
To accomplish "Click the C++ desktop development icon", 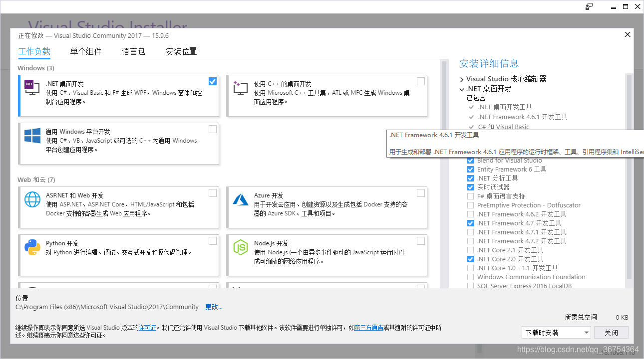I will tap(240, 88).
